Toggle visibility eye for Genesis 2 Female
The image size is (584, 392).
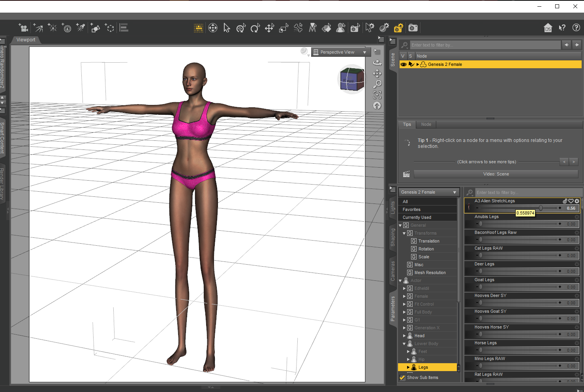pyautogui.click(x=403, y=64)
